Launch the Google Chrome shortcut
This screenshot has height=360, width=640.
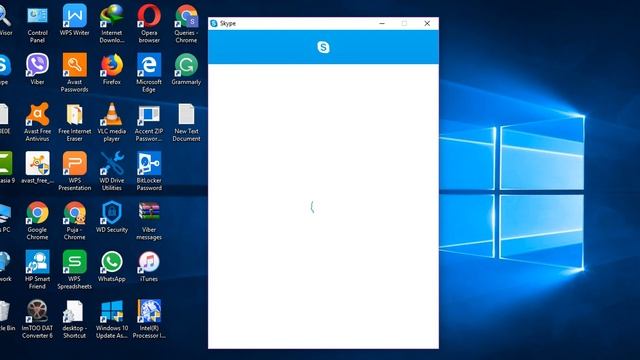[x=38, y=213]
